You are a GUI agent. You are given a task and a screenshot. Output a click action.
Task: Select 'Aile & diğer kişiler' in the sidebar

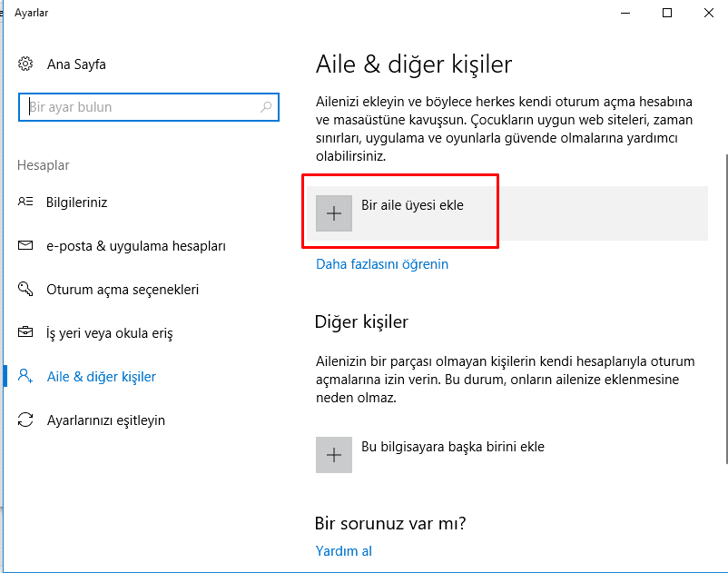(101, 377)
